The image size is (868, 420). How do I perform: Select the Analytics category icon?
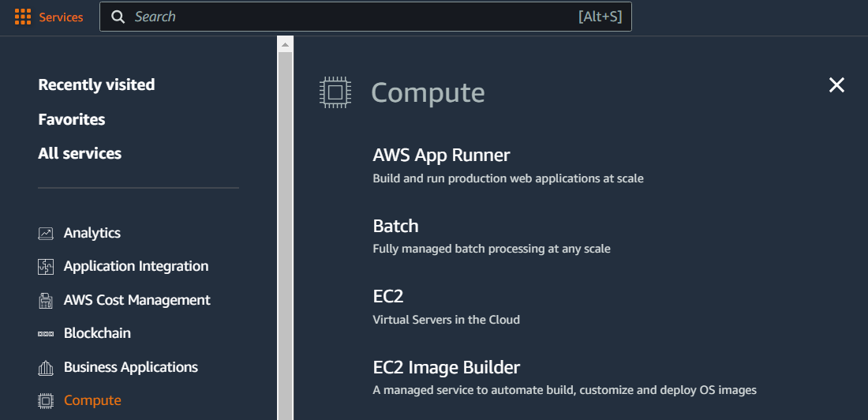[x=46, y=233]
